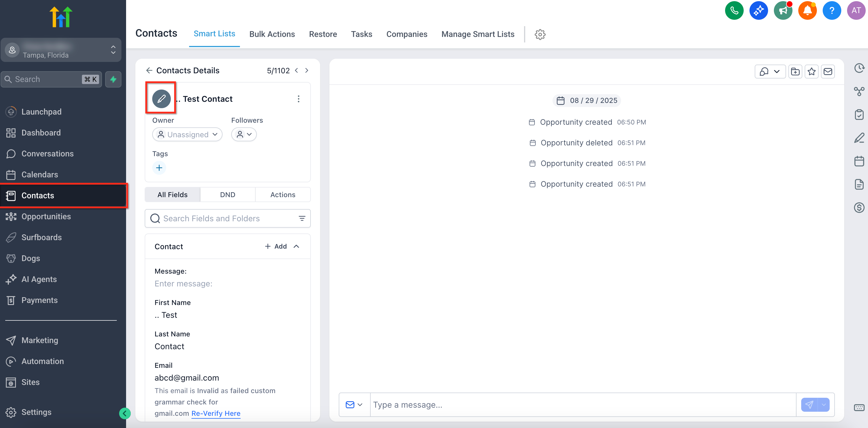Click the green phone dialer icon
The image size is (868, 428).
tap(734, 10)
